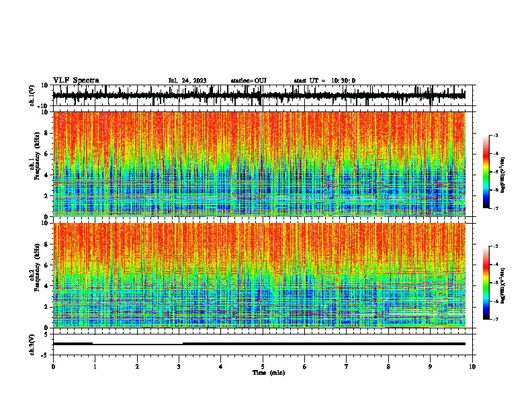Viewport: 532px width, 411px height.
Task: Click the ch.2 color bar log(PSD) unit label
Action: (503, 286)
